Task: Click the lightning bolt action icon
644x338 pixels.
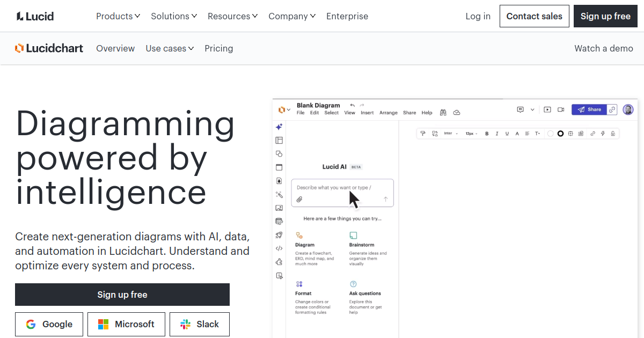Action: tap(603, 134)
